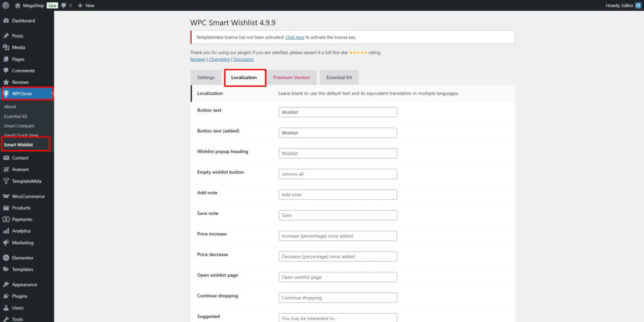This screenshot has width=644, height=322.
Task: Open the Premium Version tab
Action: pos(292,77)
